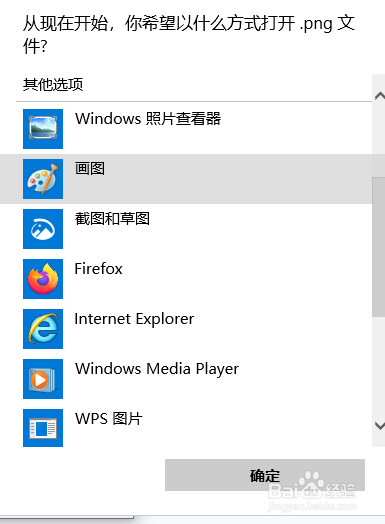Click the '其他选项' section header

(53, 84)
